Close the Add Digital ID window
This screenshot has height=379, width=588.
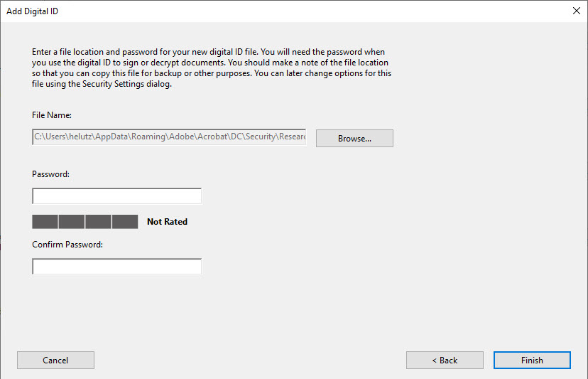click(575, 11)
